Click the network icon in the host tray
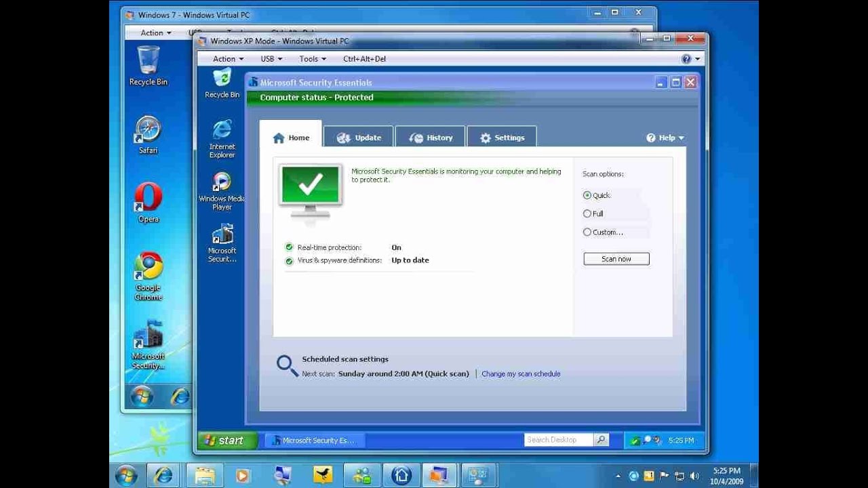This screenshot has height=488, width=868. tap(679, 476)
